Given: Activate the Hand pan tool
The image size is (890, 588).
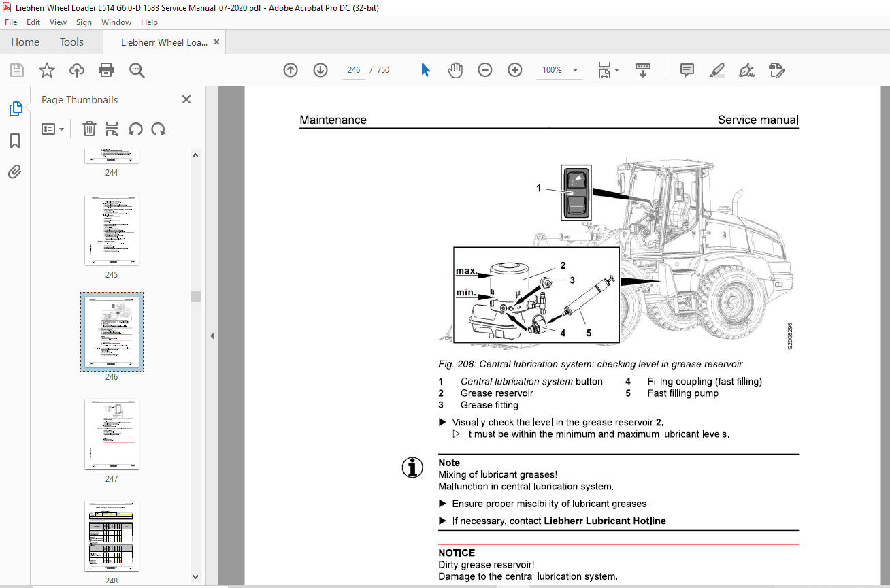Looking at the screenshot, I should (x=455, y=70).
